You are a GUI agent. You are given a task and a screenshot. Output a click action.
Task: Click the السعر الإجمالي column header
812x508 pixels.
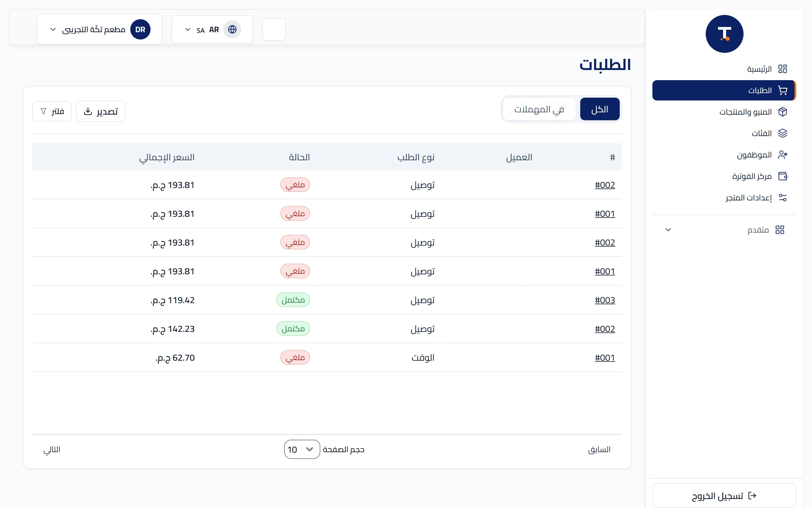tap(167, 157)
